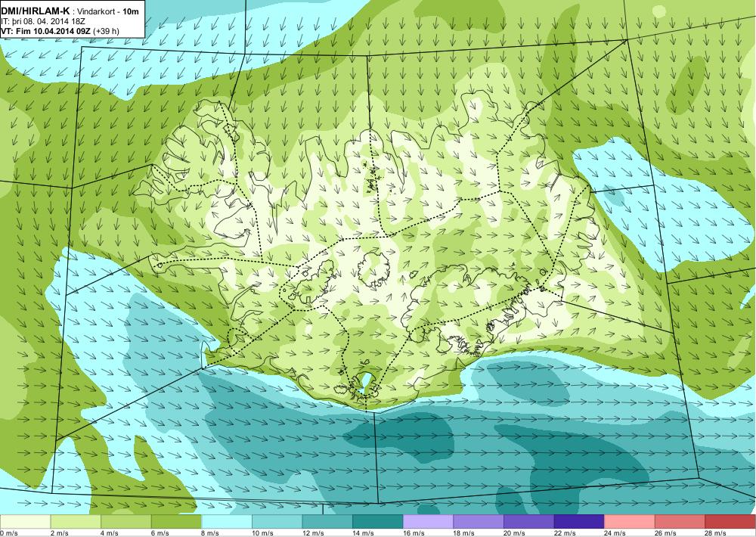Screen dimensions: 756x537
Task: Click the '12 m/s' legend label
Action: pos(313,533)
